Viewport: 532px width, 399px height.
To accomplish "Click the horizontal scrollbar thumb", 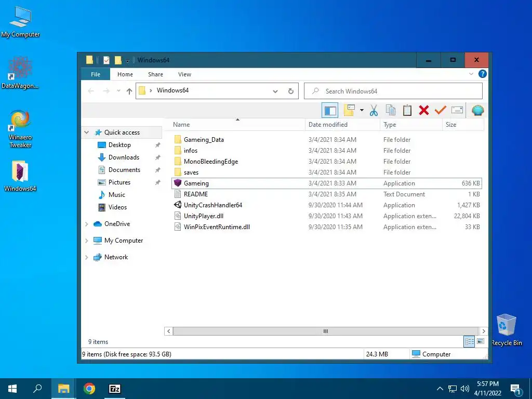I will 325,331.
